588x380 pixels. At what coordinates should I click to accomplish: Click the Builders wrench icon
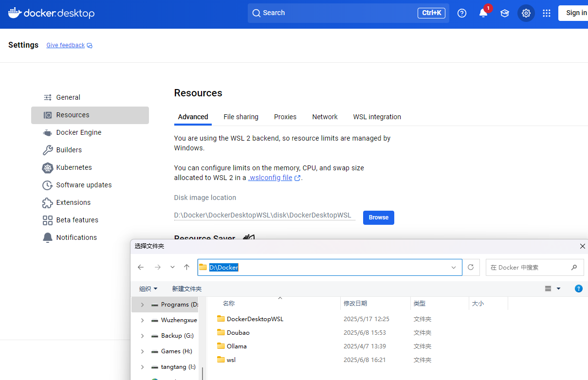[x=48, y=150]
